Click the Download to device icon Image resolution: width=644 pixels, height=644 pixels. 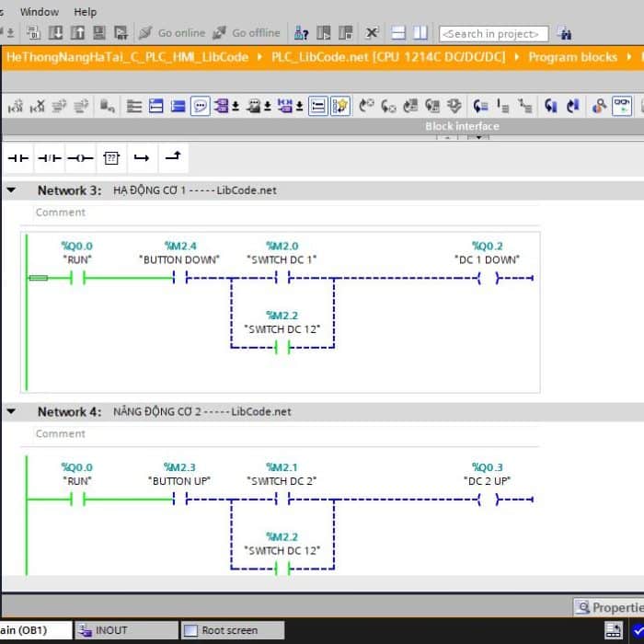[x=55, y=33]
